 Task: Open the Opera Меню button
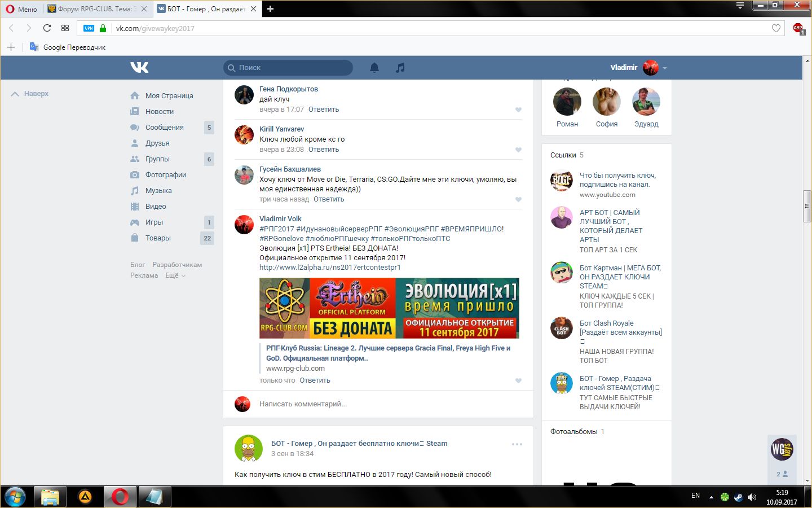[x=21, y=9]
